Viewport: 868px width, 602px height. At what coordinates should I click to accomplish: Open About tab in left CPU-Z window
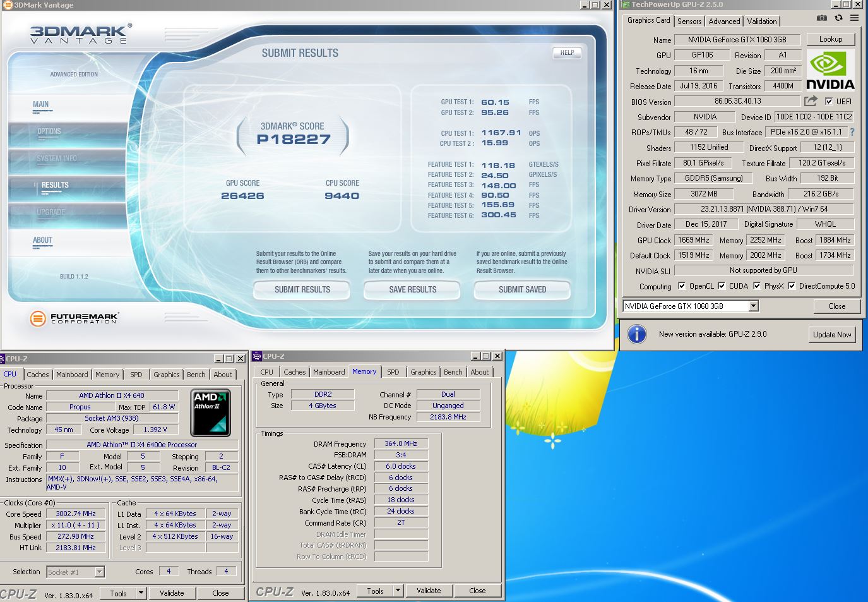tap(222, 375)
